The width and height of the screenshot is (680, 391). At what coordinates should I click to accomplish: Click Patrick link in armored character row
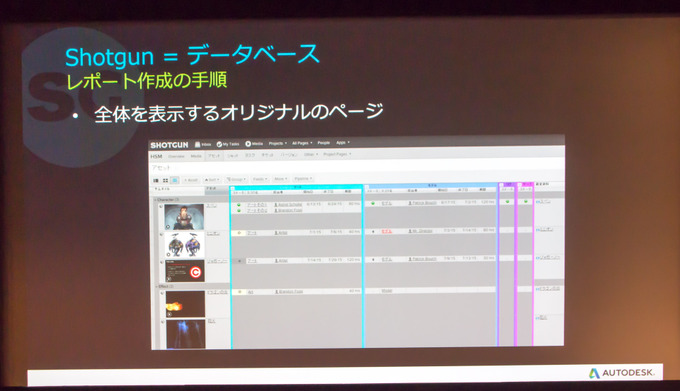[x=422, y=203]
